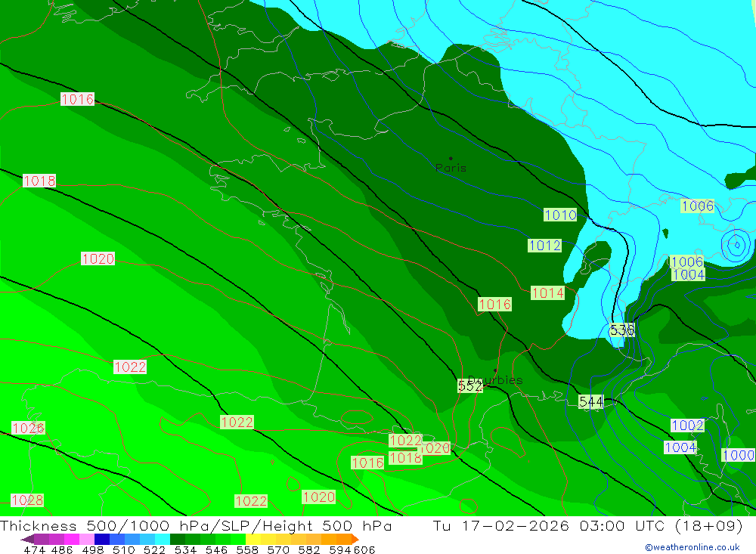The height and width of the screenshot is (554, 756).
Task: Pick the magenta legend swatch above 486
Action: (72, 539)
